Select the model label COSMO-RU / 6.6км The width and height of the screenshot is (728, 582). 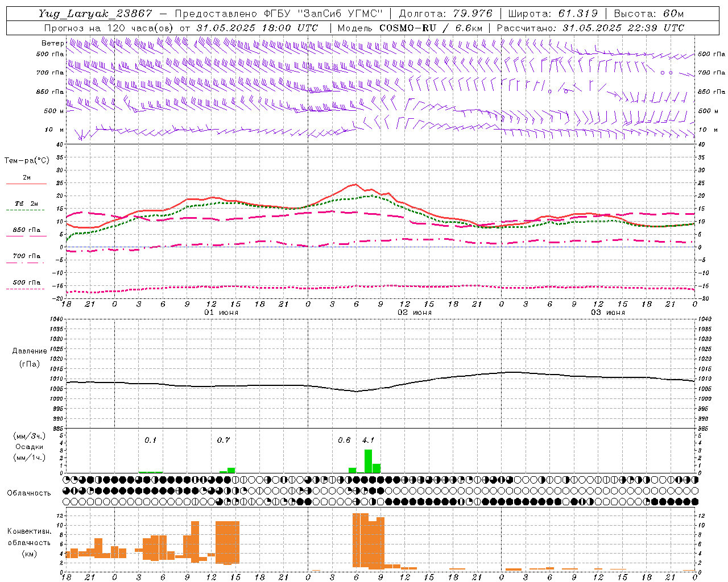pos(431,28)
